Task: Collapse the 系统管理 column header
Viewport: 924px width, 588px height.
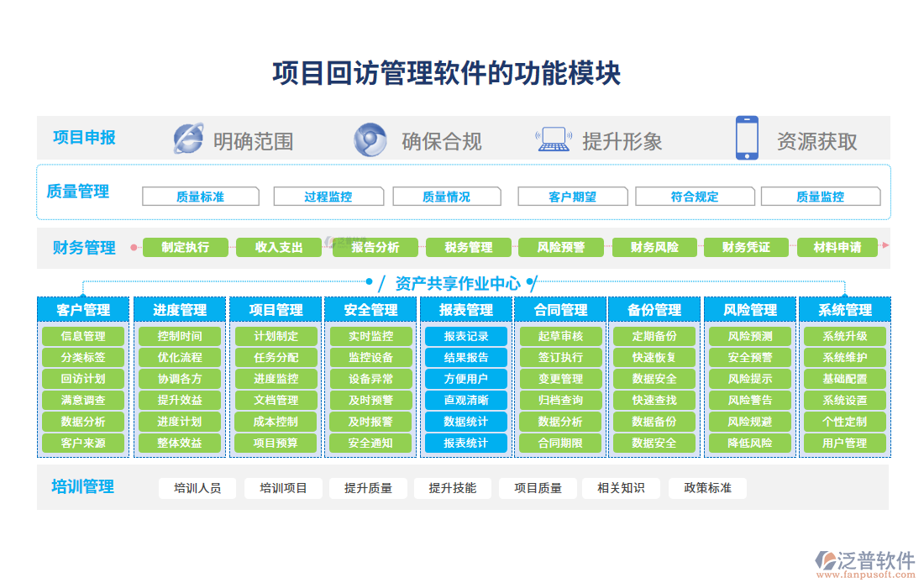Action: tap(845, 309)
